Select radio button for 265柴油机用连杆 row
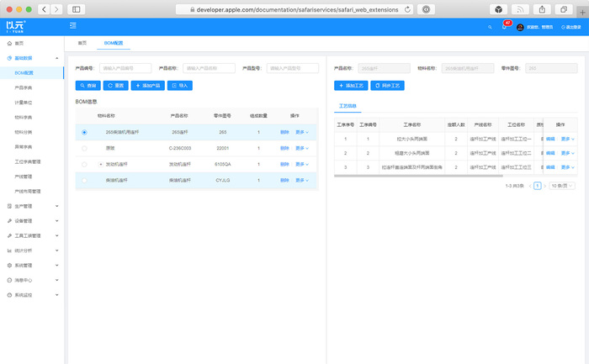Screen dimensions: 589x364 [x=84, y=132]
